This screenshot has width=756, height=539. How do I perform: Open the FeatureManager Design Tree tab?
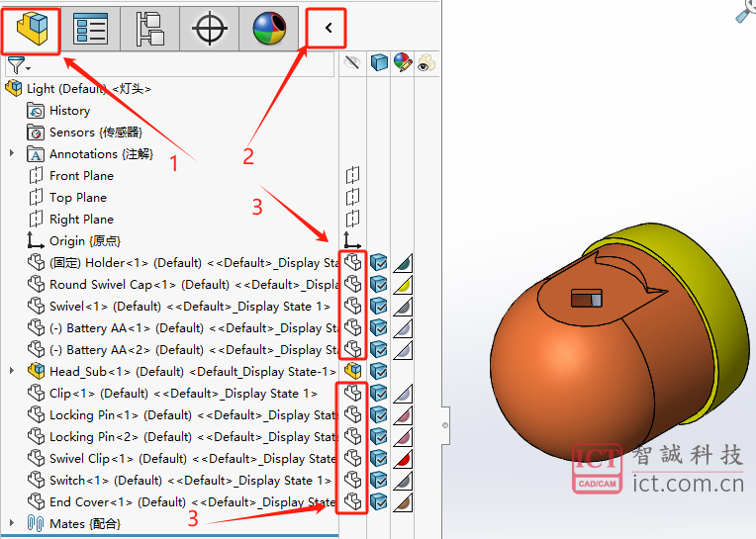tap(32, 29)
